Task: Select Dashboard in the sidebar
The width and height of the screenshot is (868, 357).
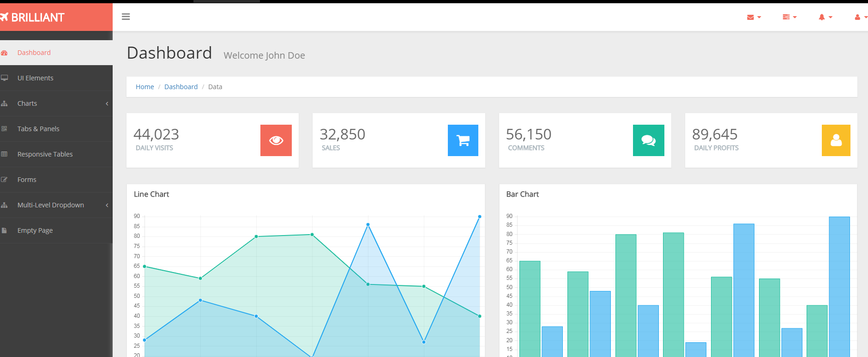Action: tap(34, 53)
